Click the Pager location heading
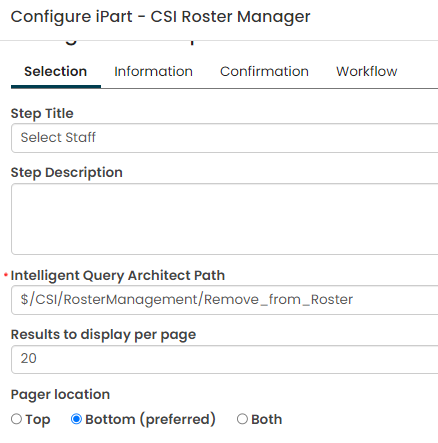Screen dimensions: 438x443 60,395
